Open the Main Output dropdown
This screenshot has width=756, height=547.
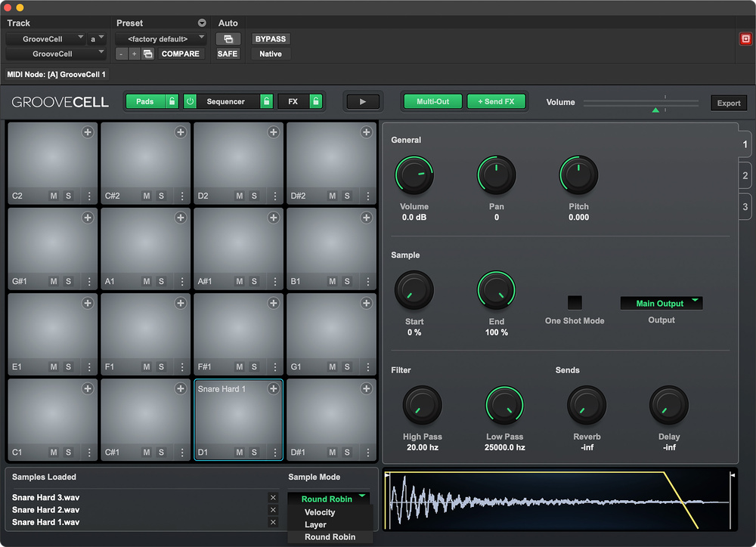661,304
